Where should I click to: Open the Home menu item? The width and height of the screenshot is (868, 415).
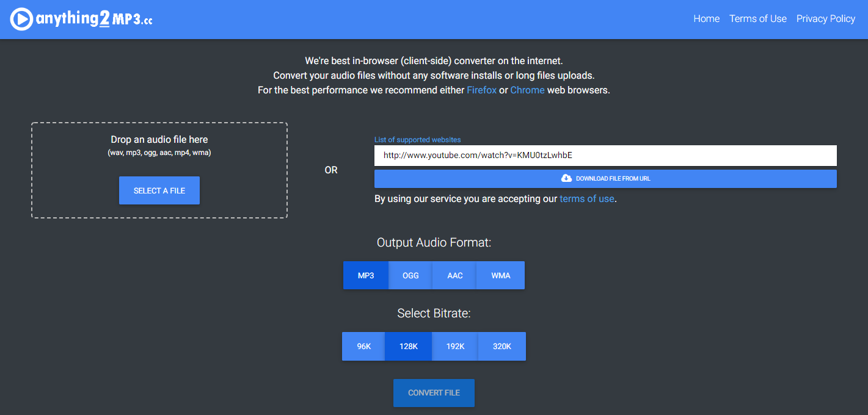click(706, 18)
